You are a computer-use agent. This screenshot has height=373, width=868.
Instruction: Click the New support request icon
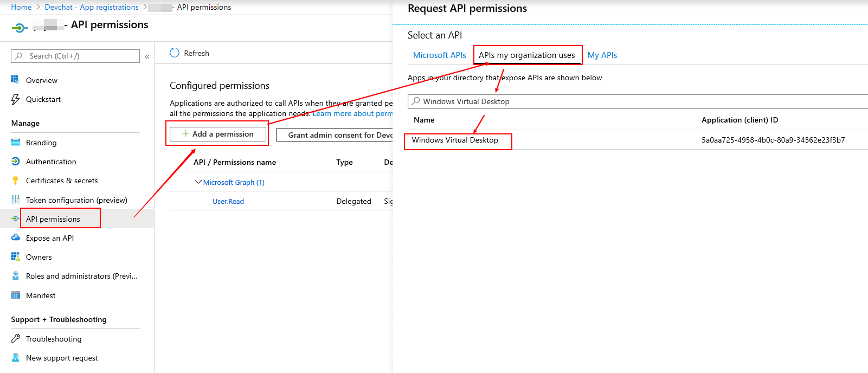pyautogui.click(x=15, y=357)
